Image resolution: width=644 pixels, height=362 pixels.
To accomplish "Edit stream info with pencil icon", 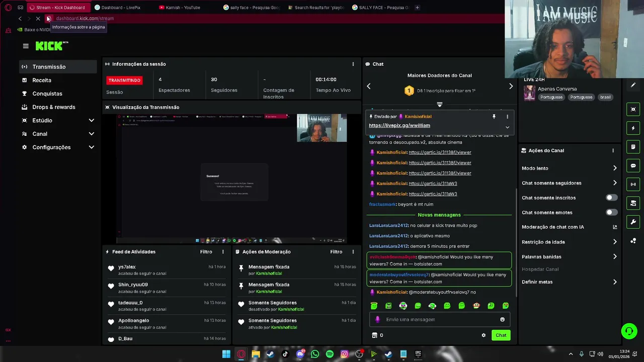I will point(633,85).
